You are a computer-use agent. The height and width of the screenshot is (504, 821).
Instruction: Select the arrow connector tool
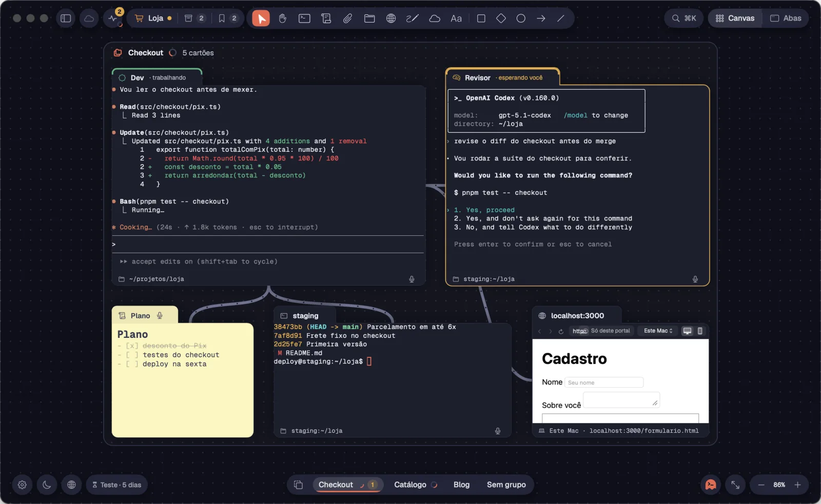pos(541,18)
